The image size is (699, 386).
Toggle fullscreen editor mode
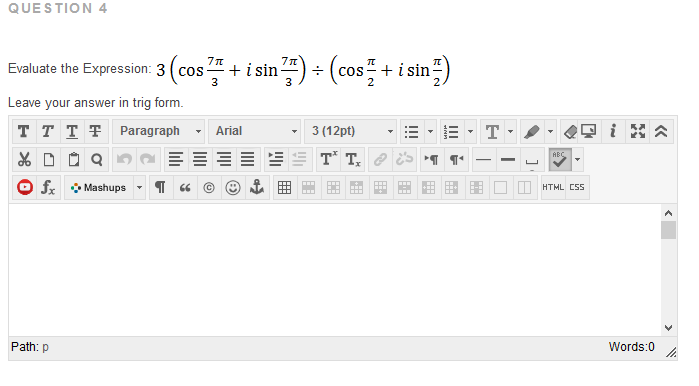coord(637,131)
